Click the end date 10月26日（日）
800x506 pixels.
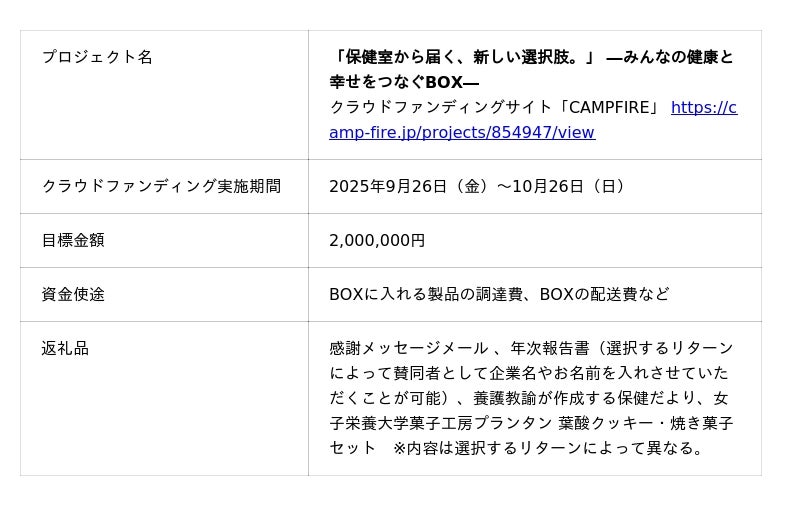pos(572,186)
